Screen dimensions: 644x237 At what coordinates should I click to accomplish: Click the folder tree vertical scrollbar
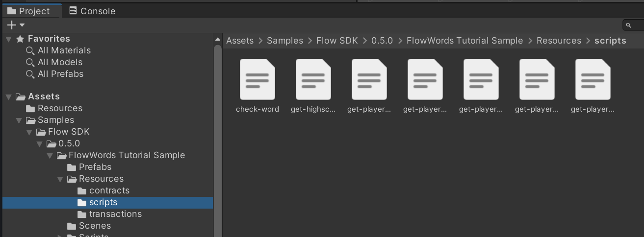tap(218, 142)
